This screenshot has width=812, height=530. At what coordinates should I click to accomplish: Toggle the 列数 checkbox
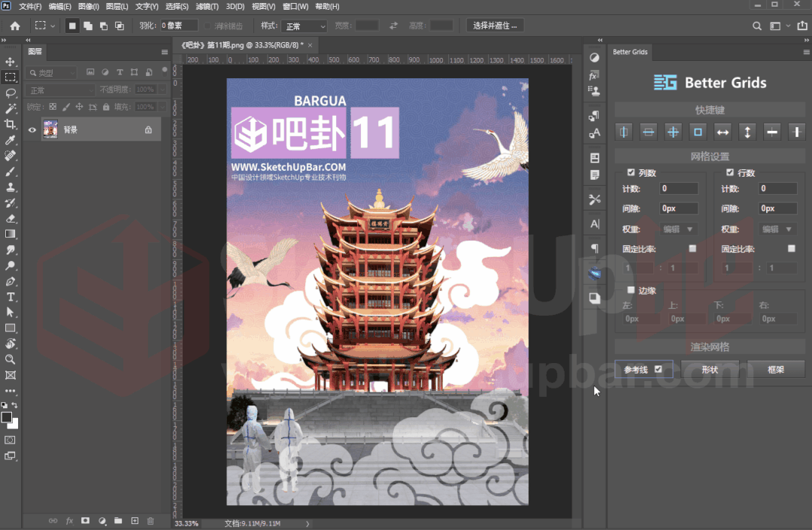(631, 172)
